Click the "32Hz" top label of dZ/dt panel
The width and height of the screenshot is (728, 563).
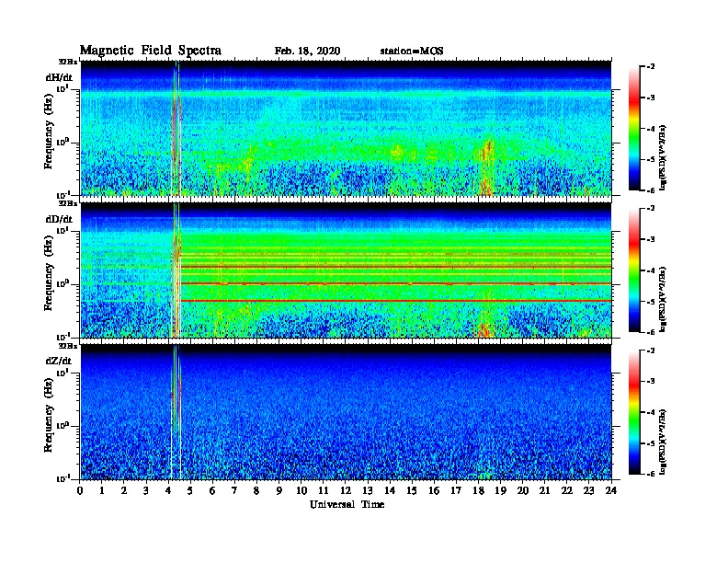(x=68, y=346)
